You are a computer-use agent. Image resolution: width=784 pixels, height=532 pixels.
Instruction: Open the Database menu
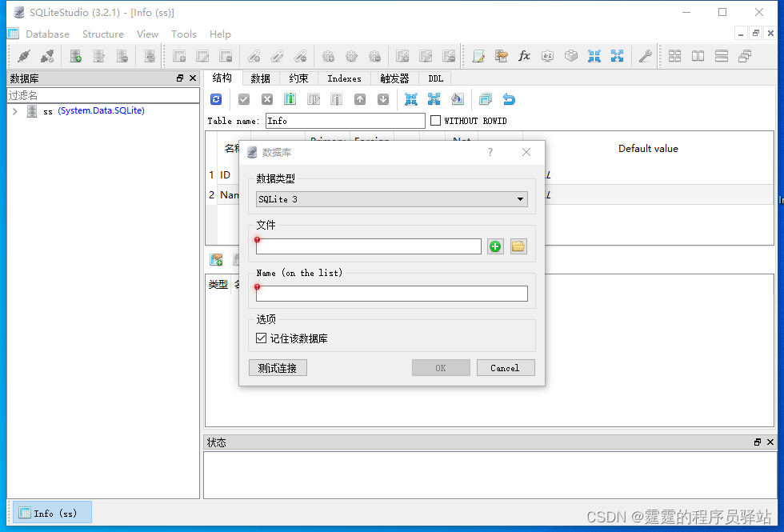(47, 34)
